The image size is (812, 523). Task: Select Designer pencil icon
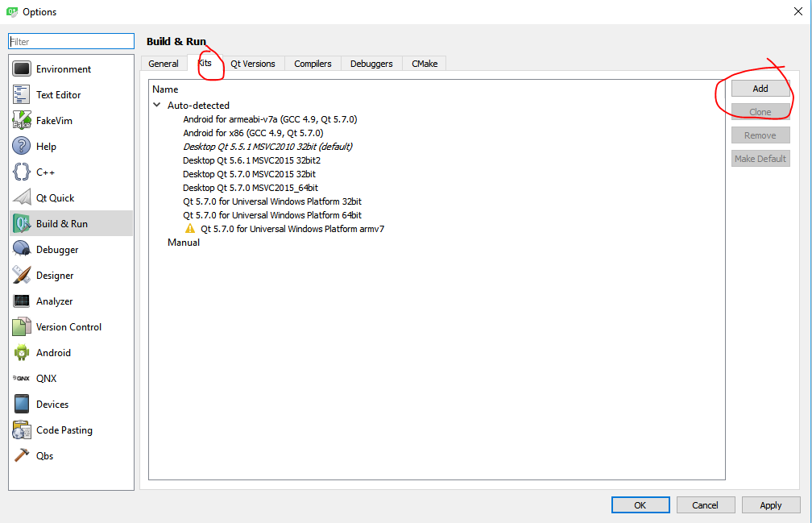coord(22,276)
